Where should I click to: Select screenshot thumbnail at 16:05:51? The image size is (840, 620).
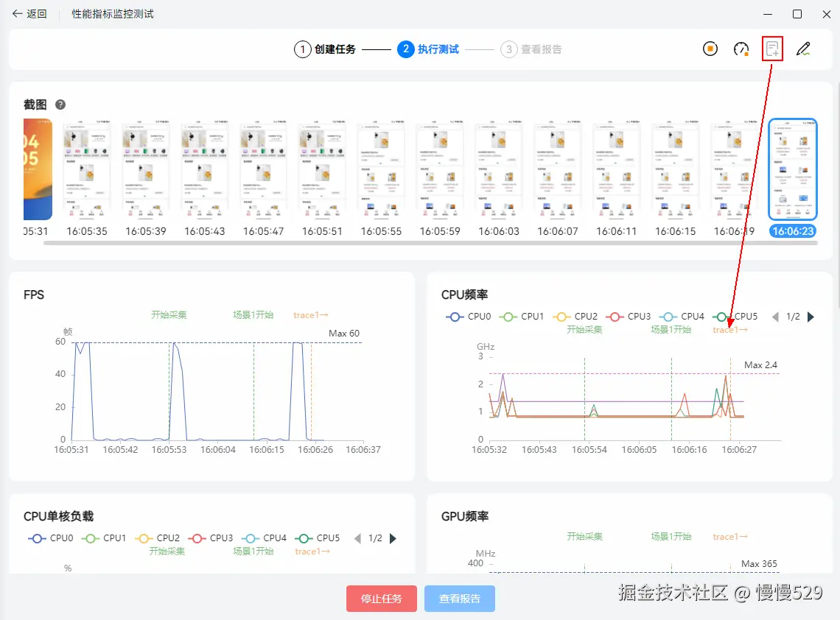[323, 169]
